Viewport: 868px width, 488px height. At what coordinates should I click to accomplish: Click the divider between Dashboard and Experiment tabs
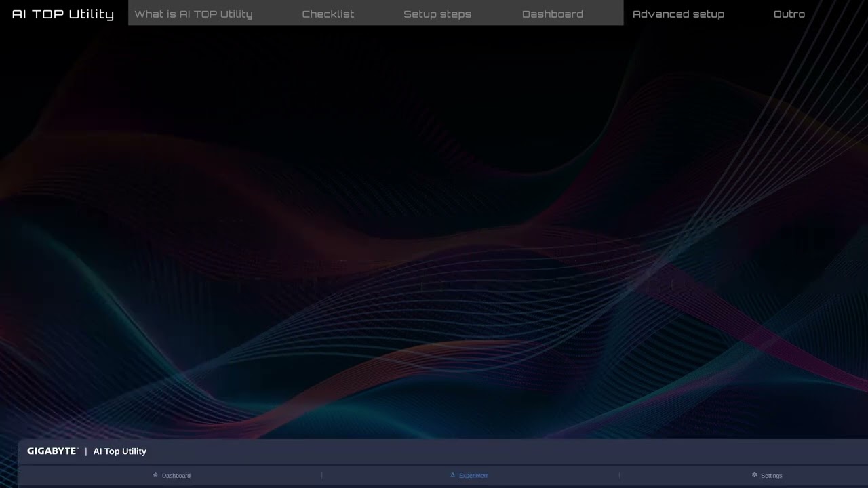pyautogui.click(x=321, y=475)
